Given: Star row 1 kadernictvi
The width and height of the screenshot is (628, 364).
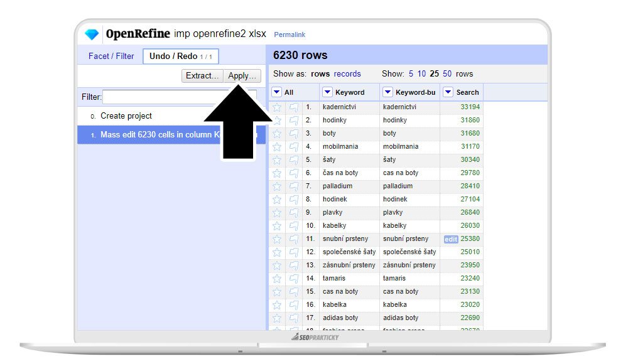Looking at the screenshot, I should (277, 107).
